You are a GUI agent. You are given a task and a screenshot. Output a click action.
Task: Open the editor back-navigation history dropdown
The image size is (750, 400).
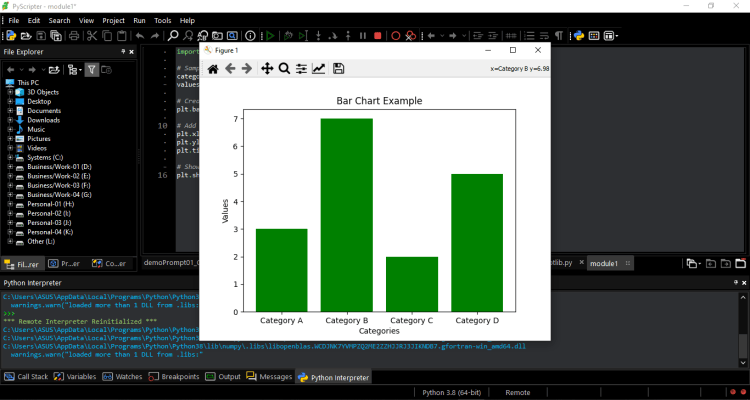pos(442,36)
